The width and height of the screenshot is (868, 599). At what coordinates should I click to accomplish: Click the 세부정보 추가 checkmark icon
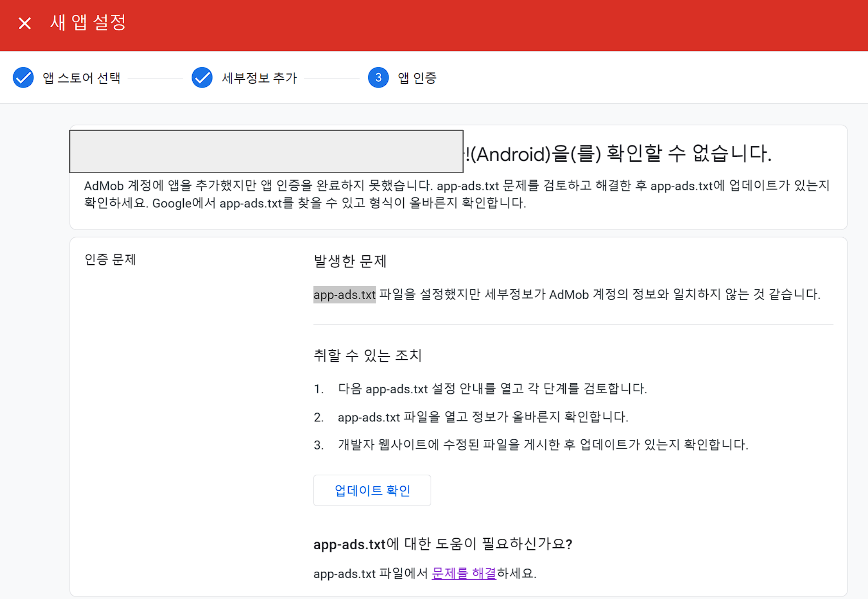click(x=202, y=77)
